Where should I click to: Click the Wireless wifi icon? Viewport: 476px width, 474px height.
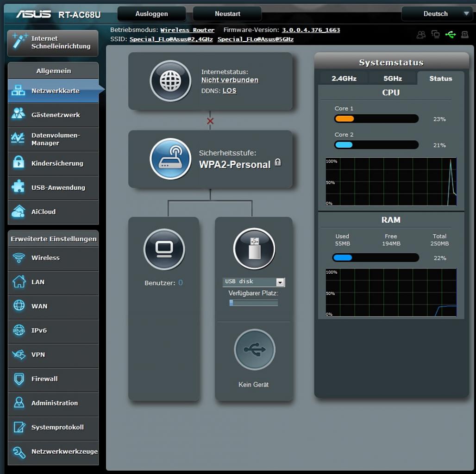19,258
